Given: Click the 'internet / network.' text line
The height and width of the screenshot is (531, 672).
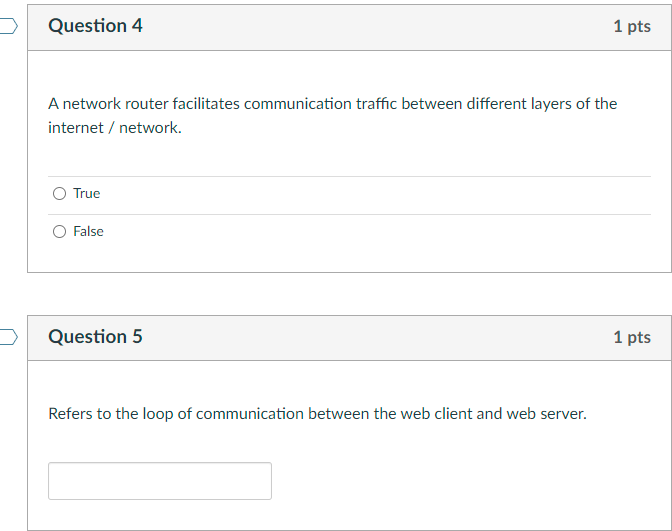Looking at the screenshot, I should coord(115,128).
